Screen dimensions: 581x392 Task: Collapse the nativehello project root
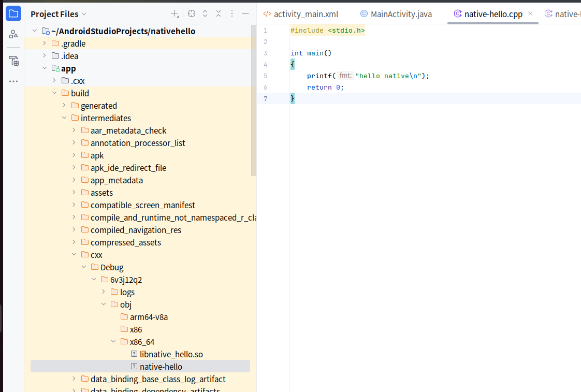pos(35,31)
